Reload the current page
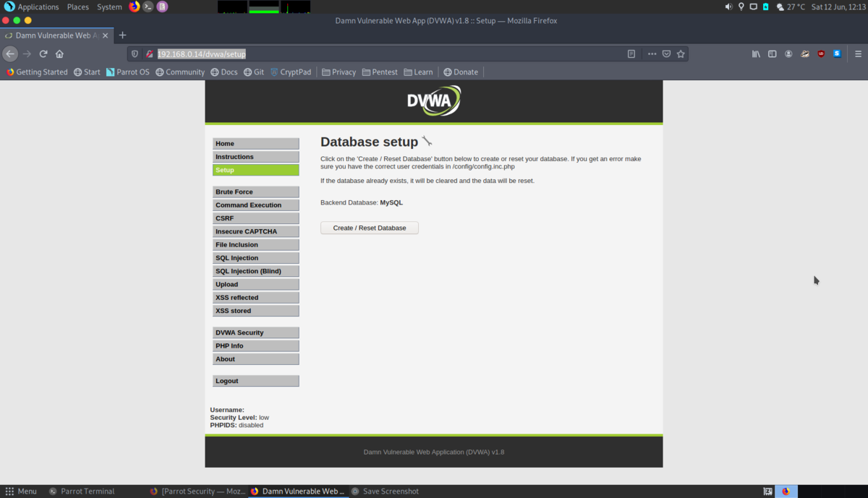Screen dimensions: 868x498 [x=43, y=53]
